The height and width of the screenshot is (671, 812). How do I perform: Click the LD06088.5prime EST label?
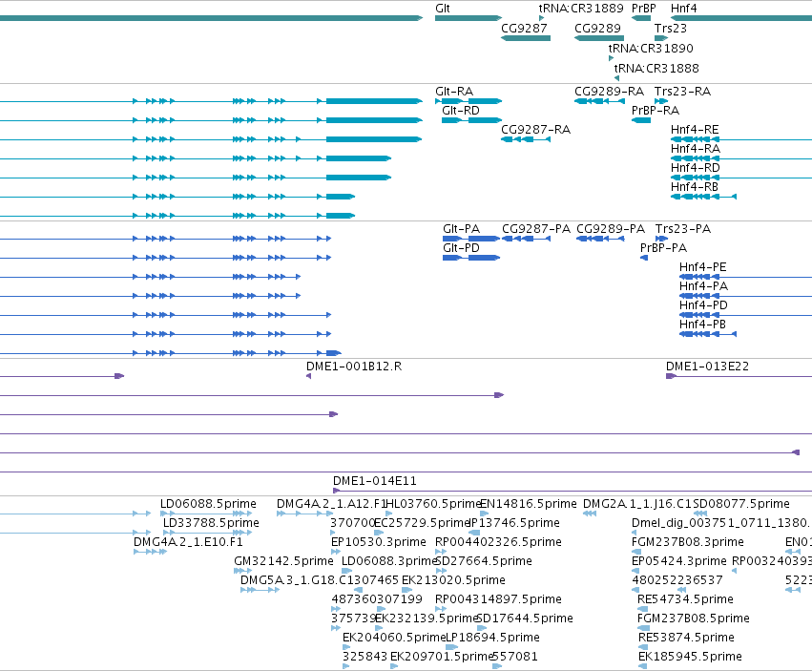point(208,504)
